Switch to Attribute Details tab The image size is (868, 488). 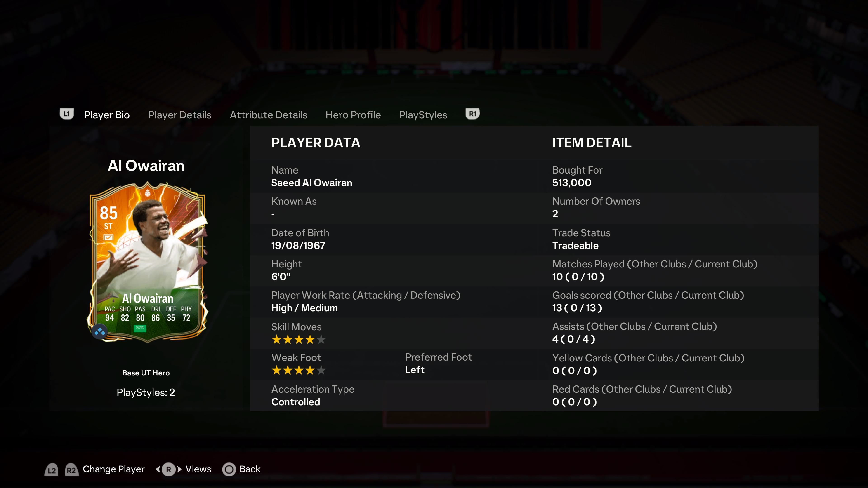(268, 115)
